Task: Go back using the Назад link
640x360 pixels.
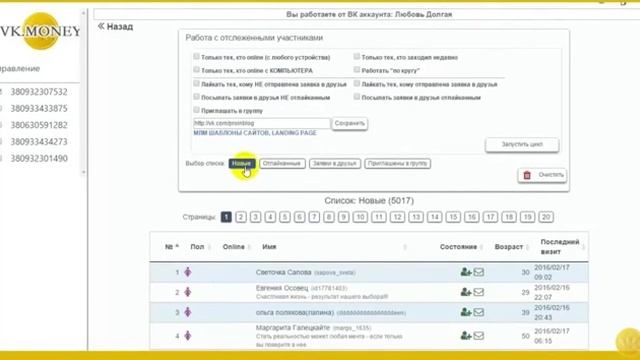Action: pos(116,27)
